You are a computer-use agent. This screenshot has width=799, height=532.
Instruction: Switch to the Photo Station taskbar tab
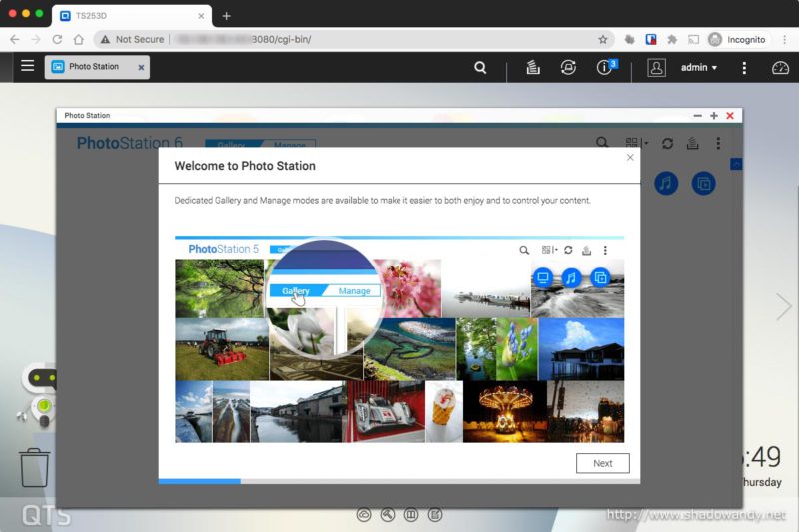point(93,67)
